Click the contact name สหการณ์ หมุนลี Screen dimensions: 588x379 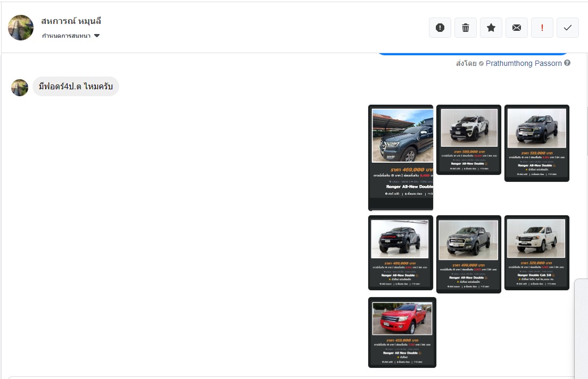71,21
